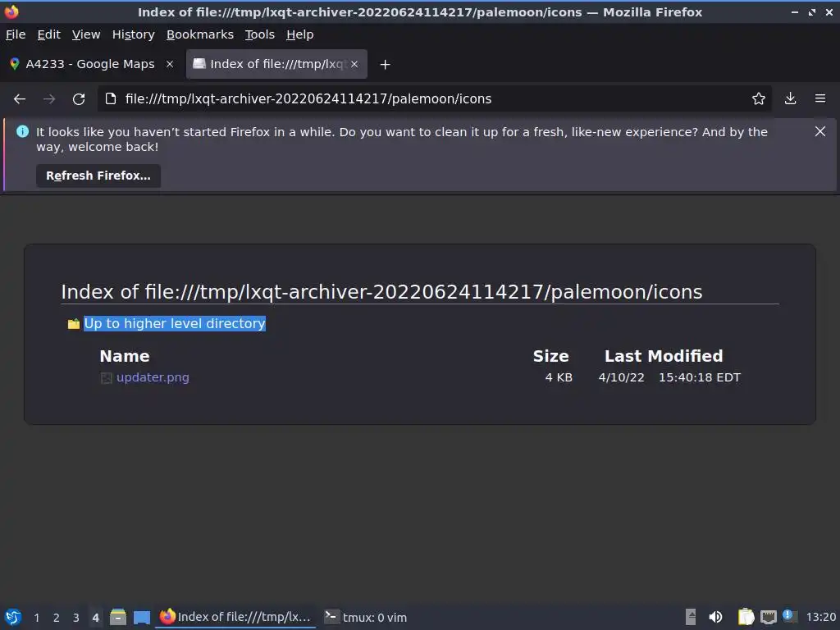Dismiss the Firefox refresh notification bar
The height and width of the screenshot is (630, 840).
click(x=819, y=131)
